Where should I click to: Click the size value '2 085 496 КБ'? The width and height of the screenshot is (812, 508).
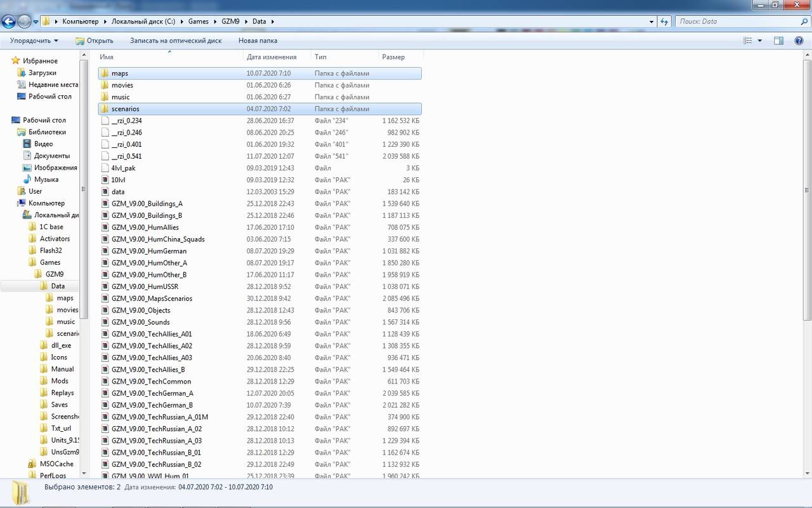[x=400, y=298]
